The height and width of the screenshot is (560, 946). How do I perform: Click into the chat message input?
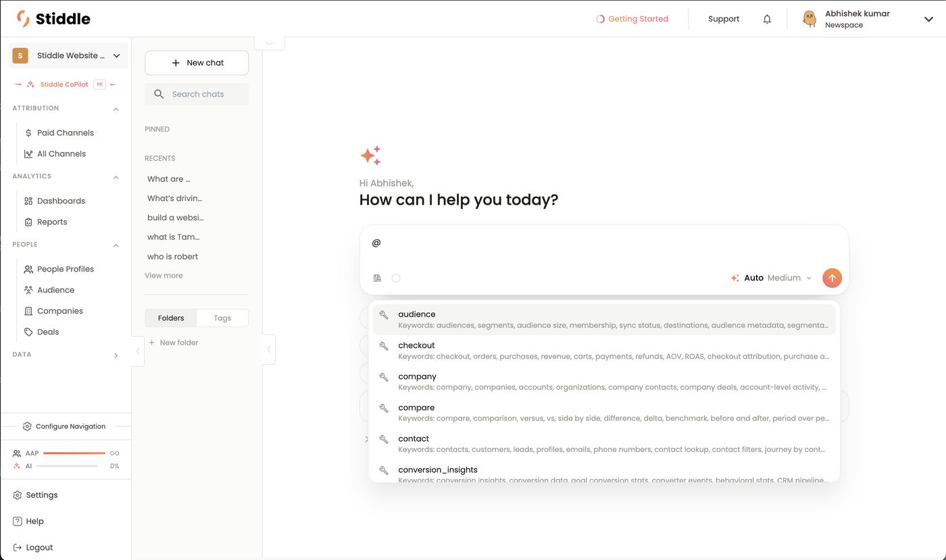(604, 243)
